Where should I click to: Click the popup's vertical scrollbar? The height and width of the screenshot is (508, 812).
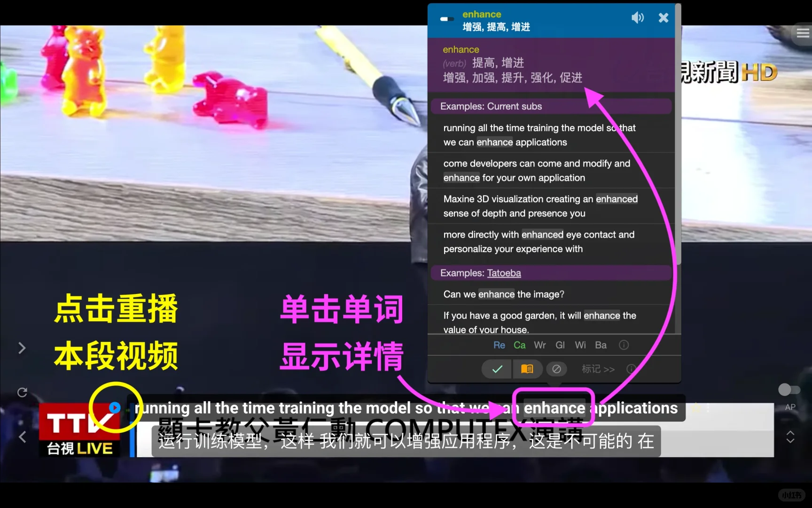678,134
